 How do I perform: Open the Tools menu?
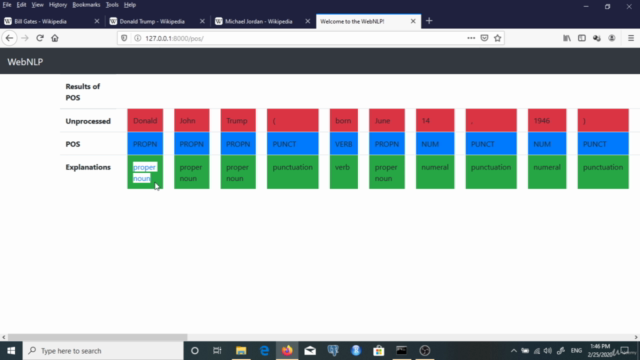[x=112, y=5]
